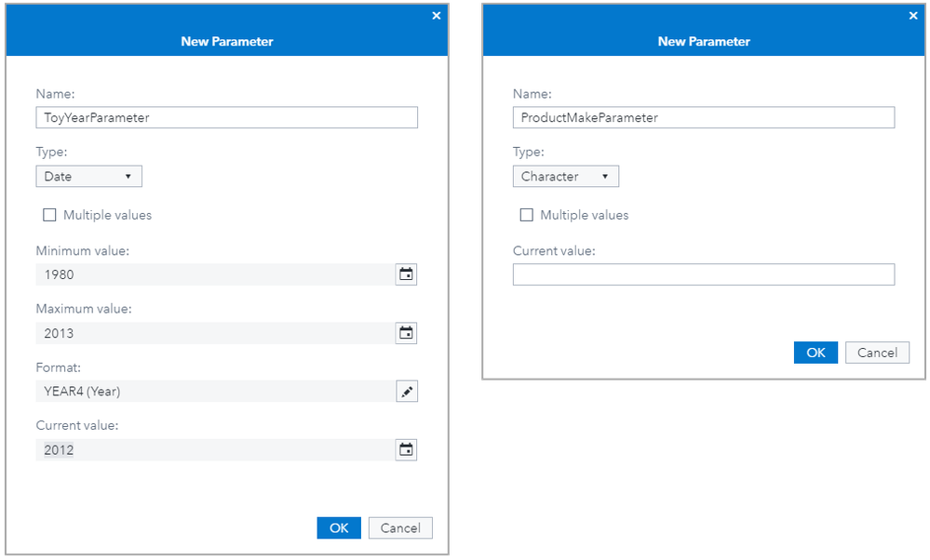Expand the Character type dropdown
This screenshot has height=560, width=930.
point(565,176)
